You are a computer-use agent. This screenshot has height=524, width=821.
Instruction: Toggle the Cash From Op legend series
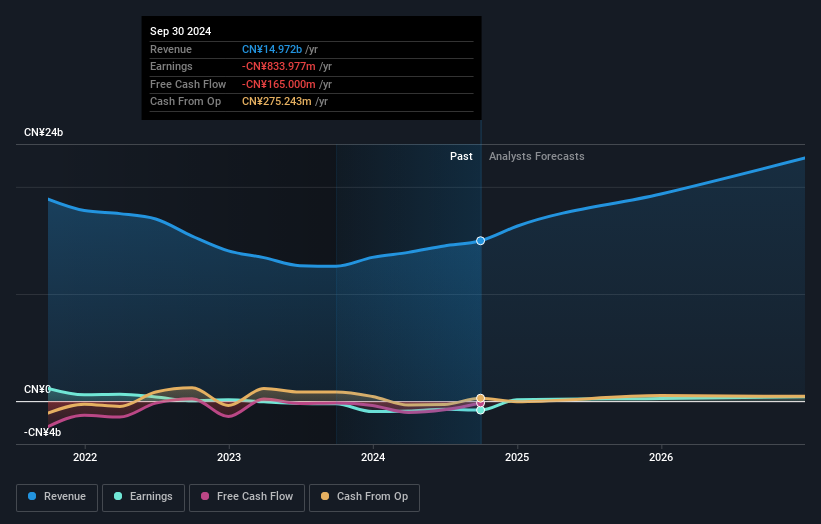pos(364,497)
